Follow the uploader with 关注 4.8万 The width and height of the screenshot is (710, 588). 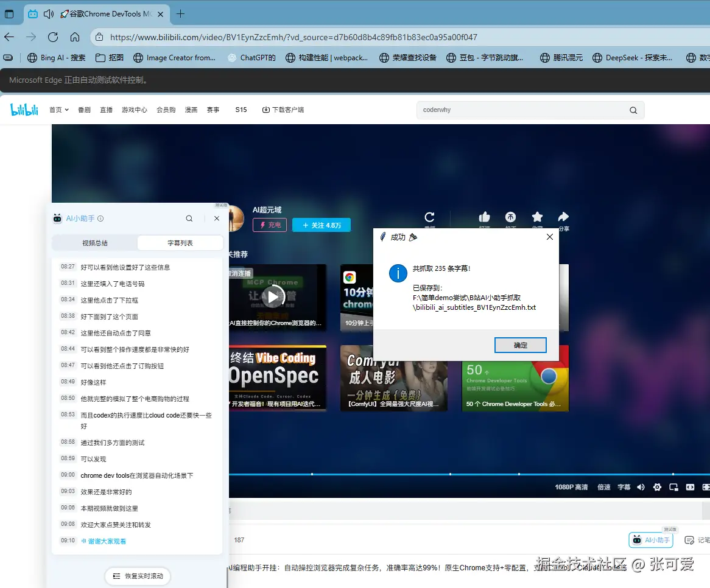coord(322,225)
